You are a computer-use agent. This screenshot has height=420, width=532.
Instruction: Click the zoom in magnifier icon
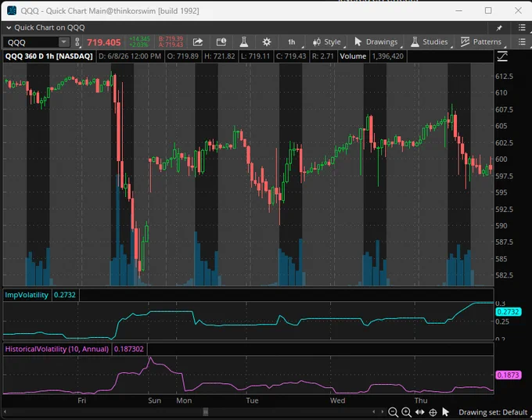pyautogui.click(x=406, y=412)
